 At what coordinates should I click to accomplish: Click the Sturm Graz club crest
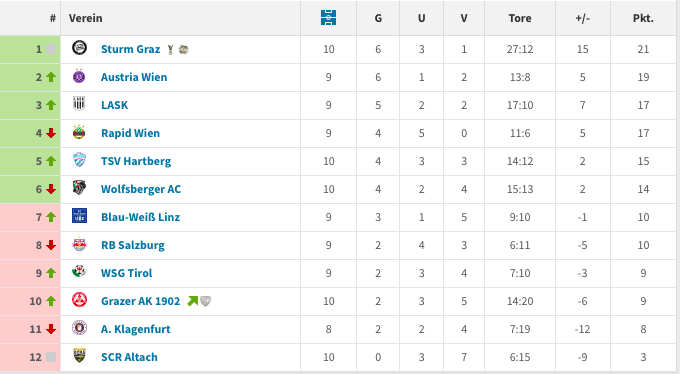[79, 48]
